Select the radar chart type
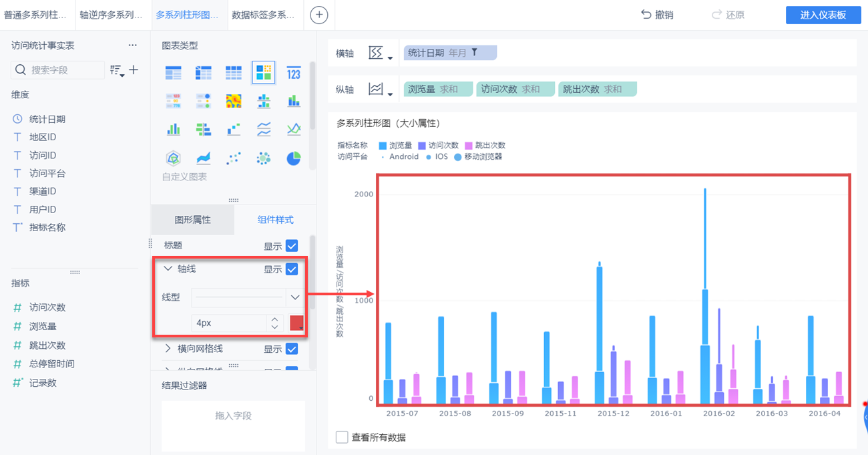The width and height of the screenshot is (868, 455). click(x=174, y=158)
